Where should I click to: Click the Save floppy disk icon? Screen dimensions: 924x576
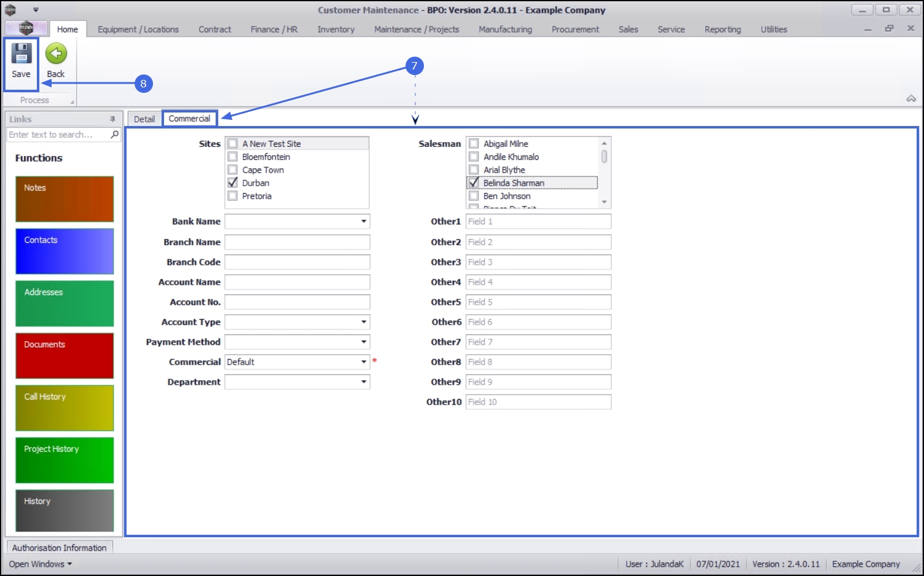point(21,54)
